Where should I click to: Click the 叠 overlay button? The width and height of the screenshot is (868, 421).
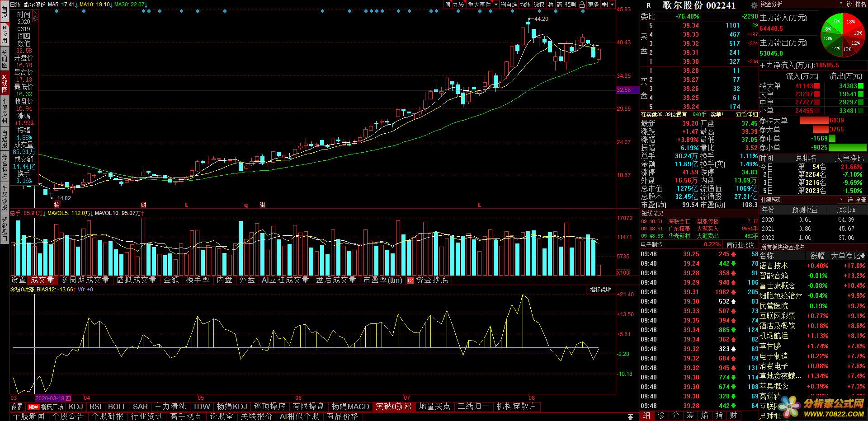click(x=551, y=5)
